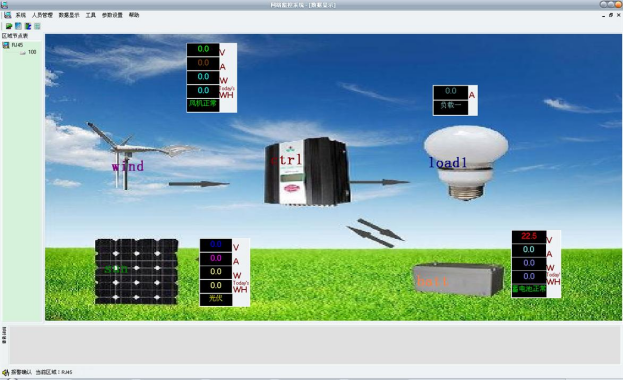Image resolution: width=624 pixels, height=380 pixels.
Task: Open the 系统 menu
Action: (x=21, y=15)
